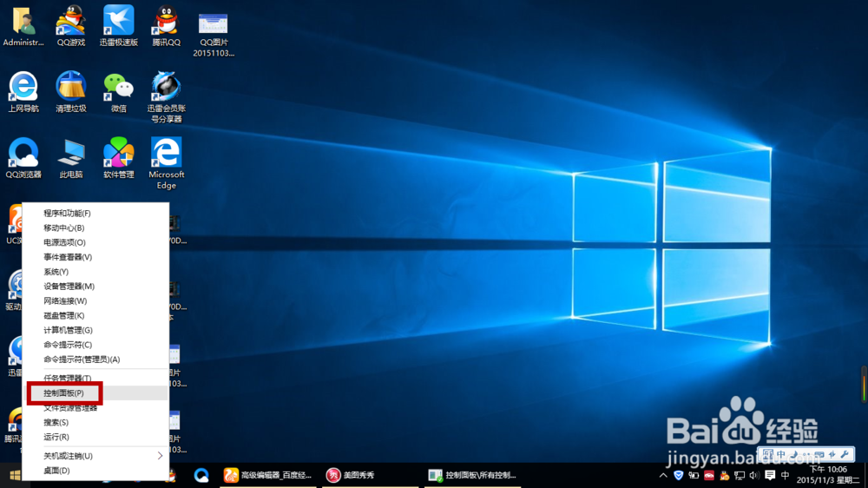Open the Administrator folder icon on desktop
The height and width of the screenshot is (488, 868).
click(x=23, y=26)
